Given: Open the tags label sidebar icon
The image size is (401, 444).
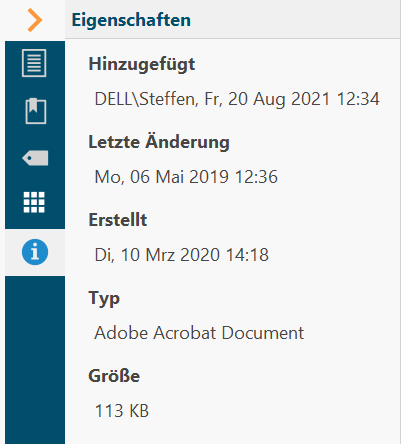Looking at the screenshot, I should (x=35, y=158).
